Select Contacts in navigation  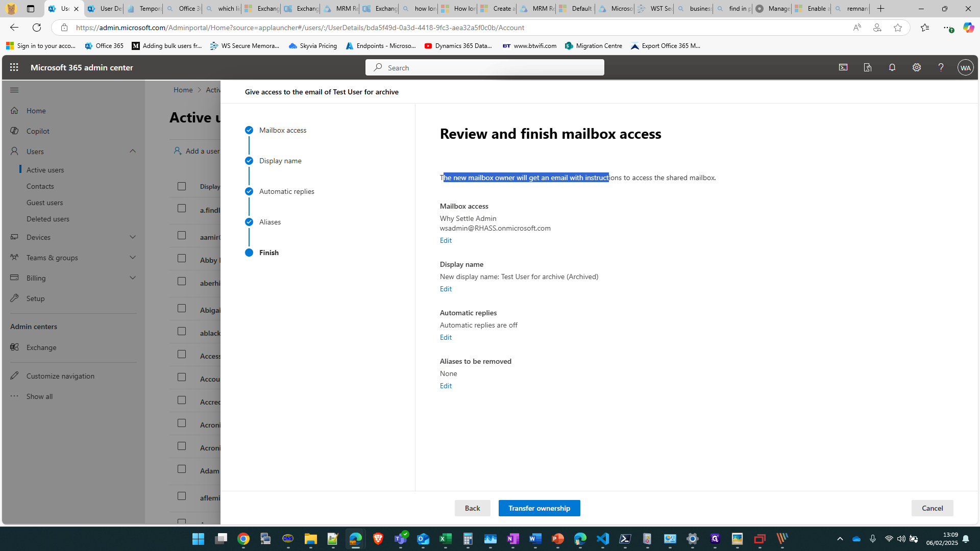(x=40, y=186)
